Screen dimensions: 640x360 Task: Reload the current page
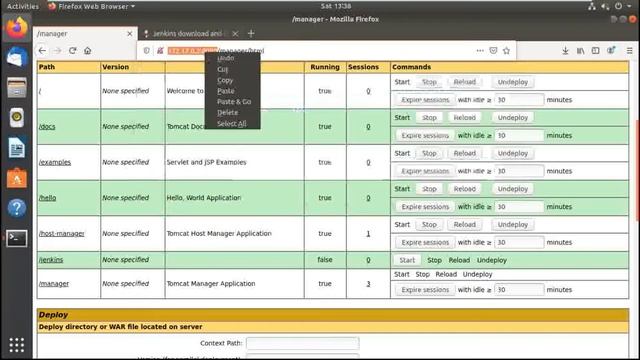click(73, 51)
